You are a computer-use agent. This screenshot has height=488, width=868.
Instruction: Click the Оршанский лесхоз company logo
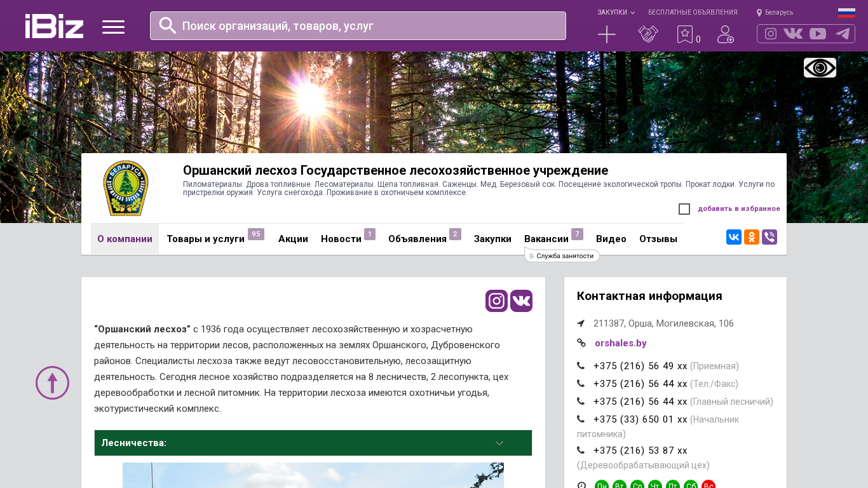coord(125,188)
